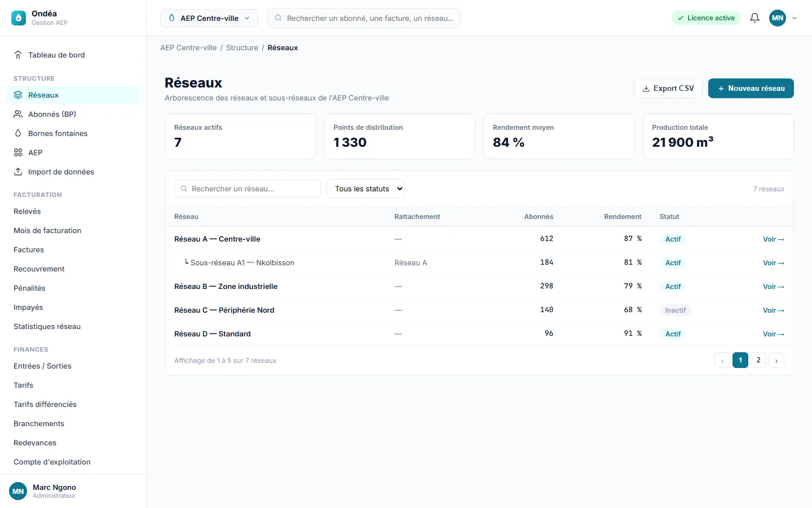The width and height of the screenshot is (812, 508).
Task: Click Voir for Sous-réseau A1 — Nkolbisson
Action: coord(774,263)
